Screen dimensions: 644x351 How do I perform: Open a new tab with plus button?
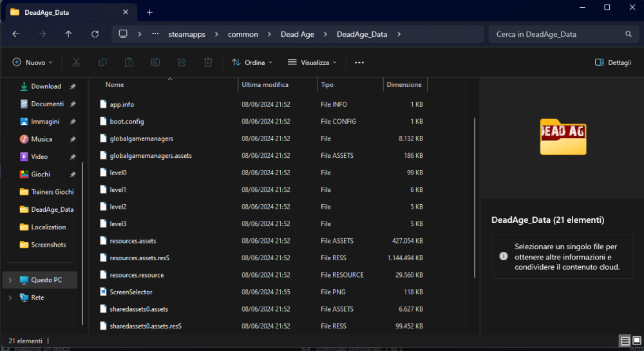(x=150, y=13)
